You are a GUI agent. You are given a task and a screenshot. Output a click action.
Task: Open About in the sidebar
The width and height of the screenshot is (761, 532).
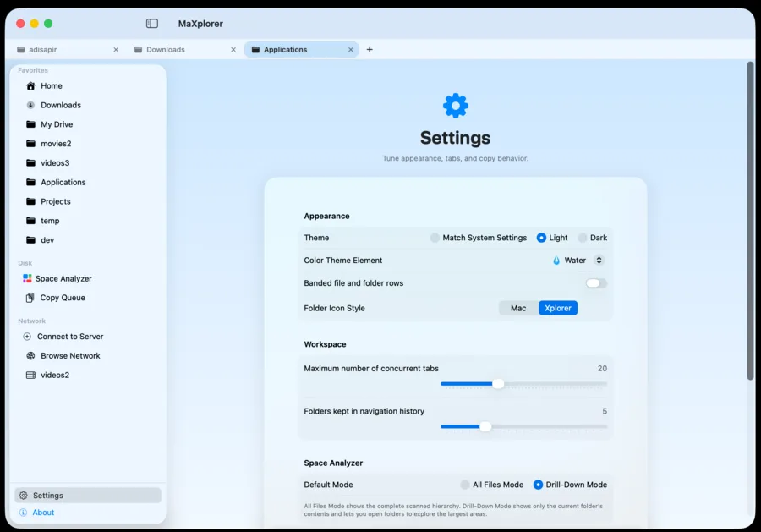pos(88,512)
